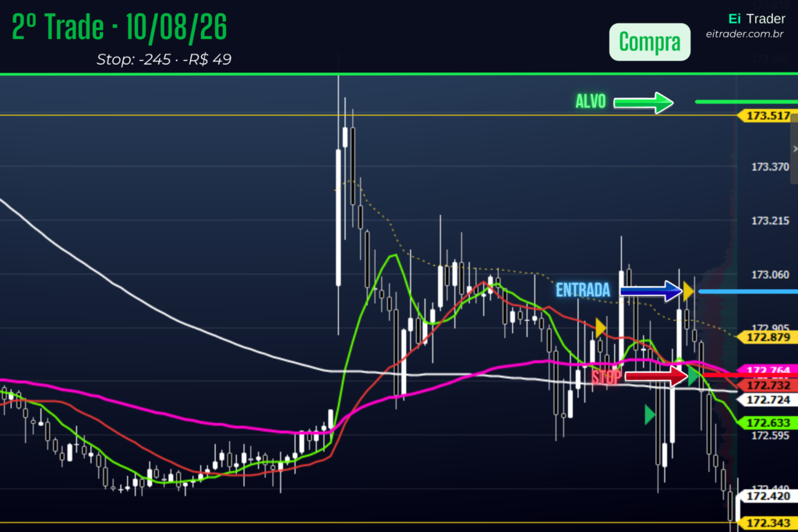Click the ALVO label text
This screenshot has height=532, width=798.
(591, 102)
